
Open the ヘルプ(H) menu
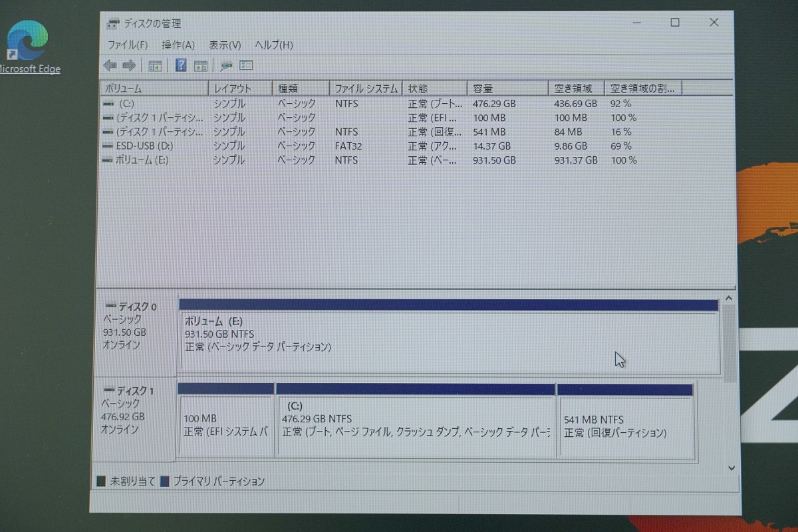click(x=274, y=45)
